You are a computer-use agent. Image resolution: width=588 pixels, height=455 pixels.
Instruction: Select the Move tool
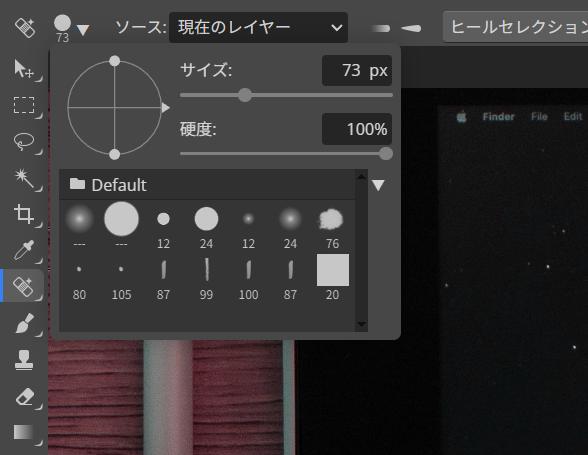click(x=24, y=69)
